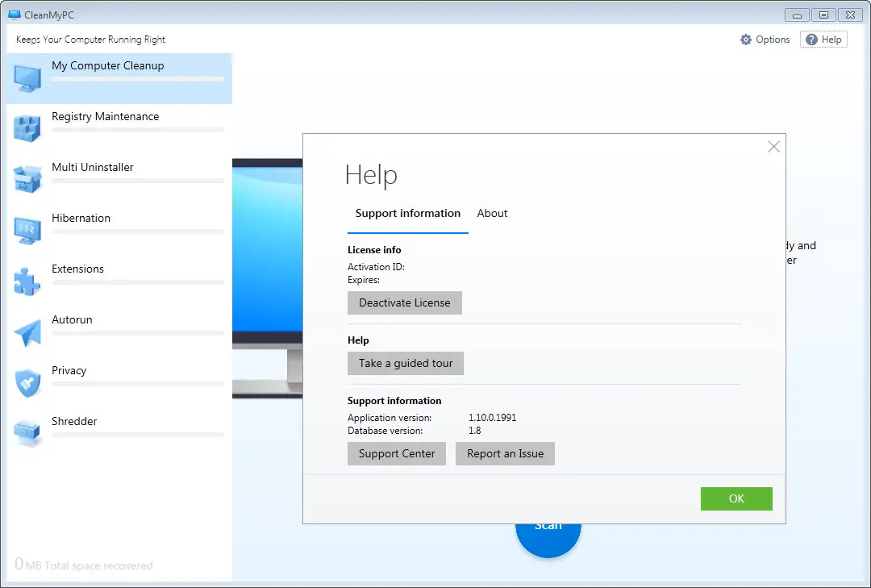Open the Privacy label in sidebar
This screenshot has width=871, height=588.
(69, 371)
